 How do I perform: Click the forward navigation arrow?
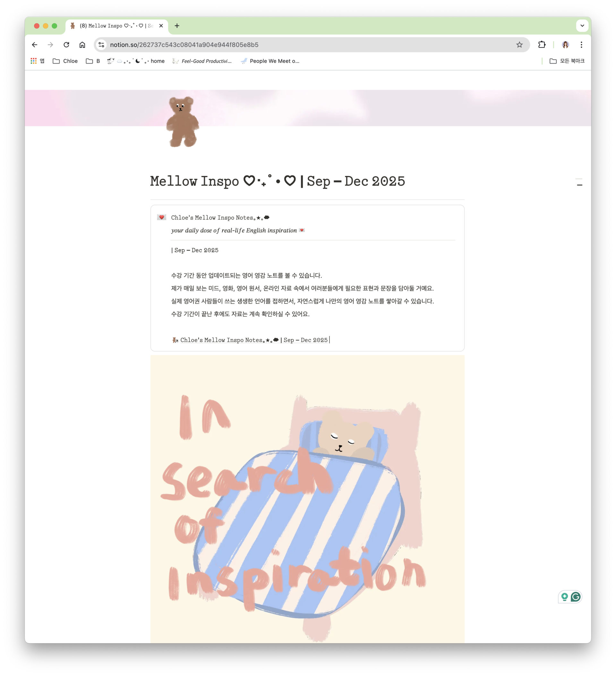tap(50, 45)
